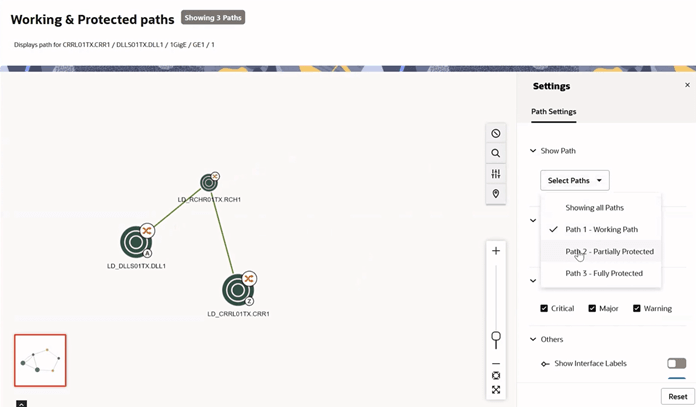696x407 pixels.
Task: Click the fit-to-screen expand arrows icon
Action: point(496,390)
